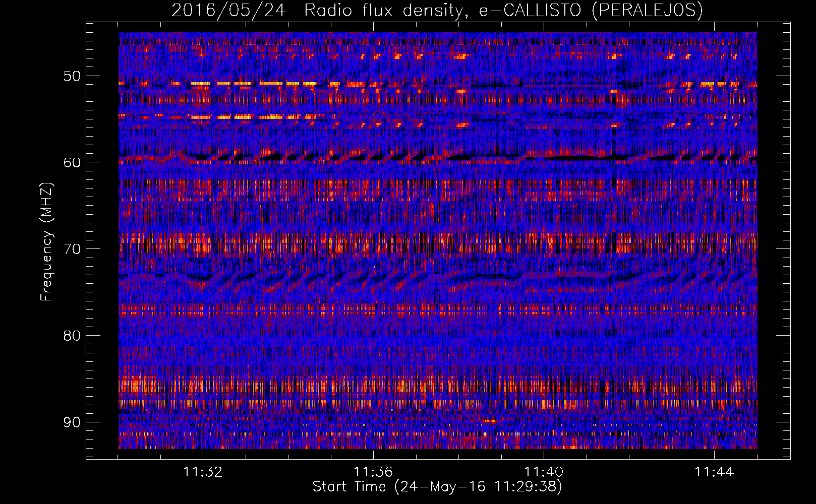Click the 70 frequency tick label
816x504 pixels.
72,249
